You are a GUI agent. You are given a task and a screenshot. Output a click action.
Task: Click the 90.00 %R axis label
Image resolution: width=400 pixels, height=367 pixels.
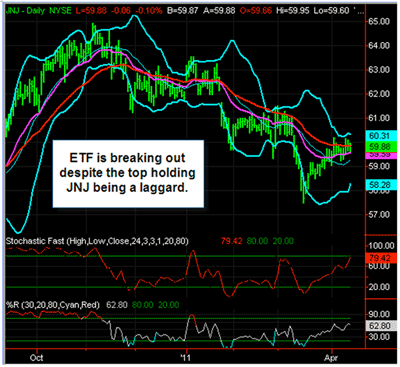(379, 314)
